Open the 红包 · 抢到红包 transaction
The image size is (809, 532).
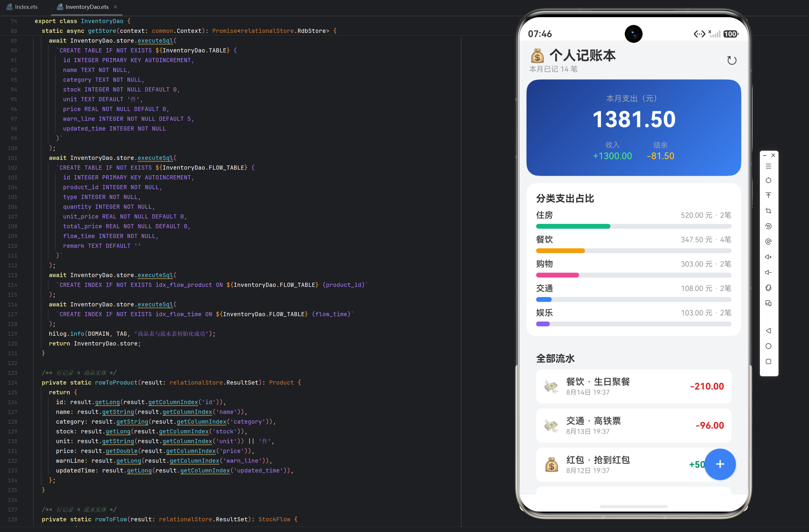(x=633, y=465)
